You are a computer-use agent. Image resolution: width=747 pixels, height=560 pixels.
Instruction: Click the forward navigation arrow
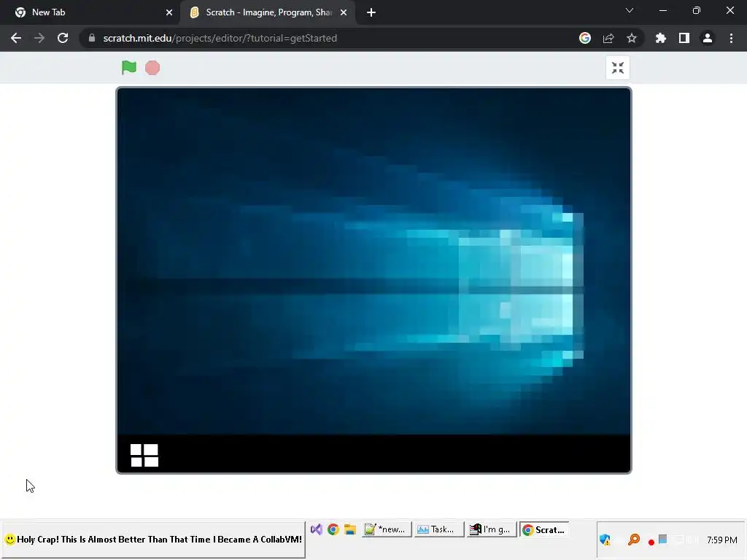pos(39,38)
